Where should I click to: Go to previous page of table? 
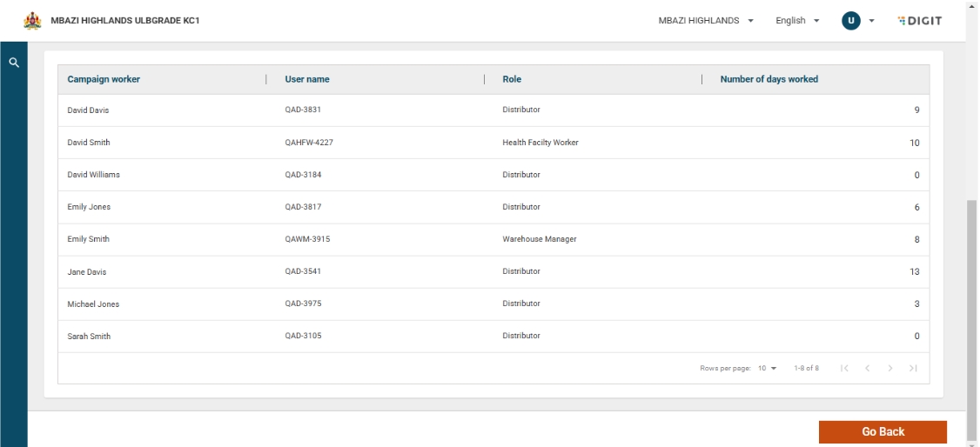(x=867, y=368)
